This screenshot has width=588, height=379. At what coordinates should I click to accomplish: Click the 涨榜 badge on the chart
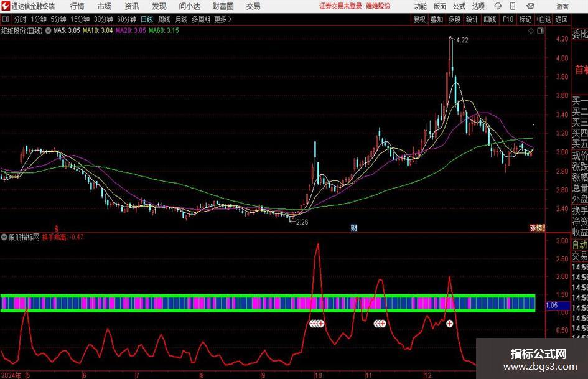(x=537, y=227)
